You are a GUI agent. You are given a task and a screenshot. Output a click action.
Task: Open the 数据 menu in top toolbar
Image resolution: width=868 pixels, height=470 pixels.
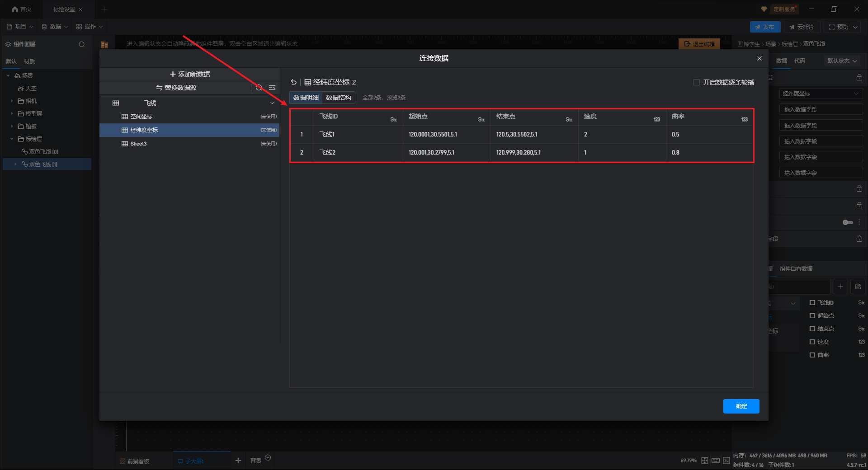click(x=55, y=27)
